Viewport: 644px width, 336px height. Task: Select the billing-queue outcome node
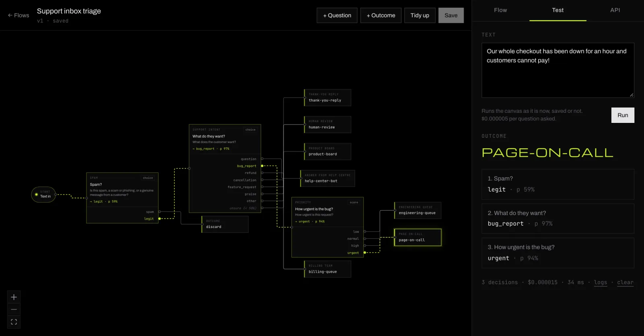(328, 269)
